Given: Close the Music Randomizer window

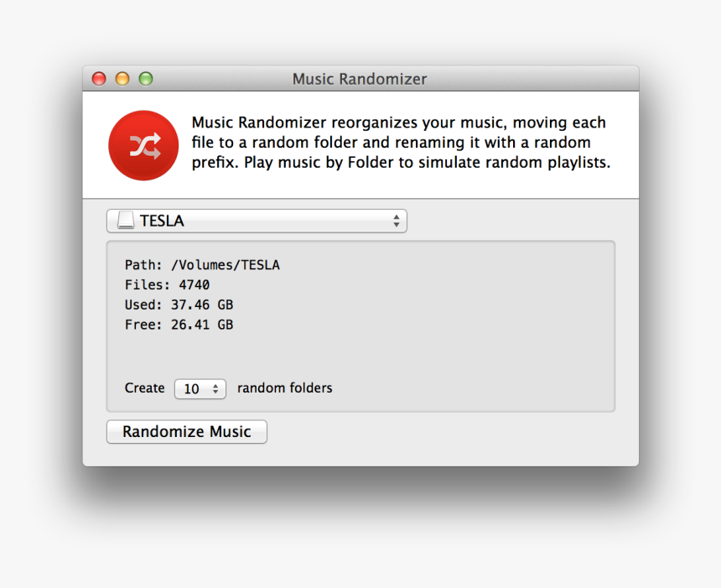Looking at the screenshot, I should tap(99, 79).
